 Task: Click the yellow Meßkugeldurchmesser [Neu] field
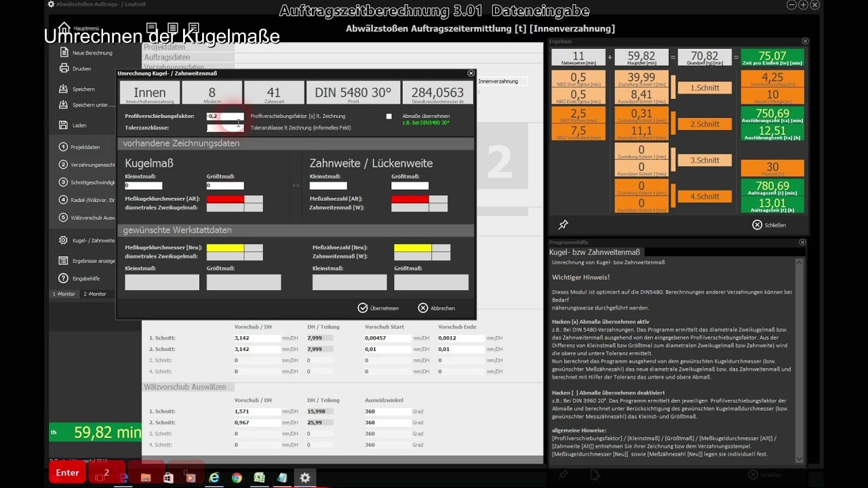[225, 248]
